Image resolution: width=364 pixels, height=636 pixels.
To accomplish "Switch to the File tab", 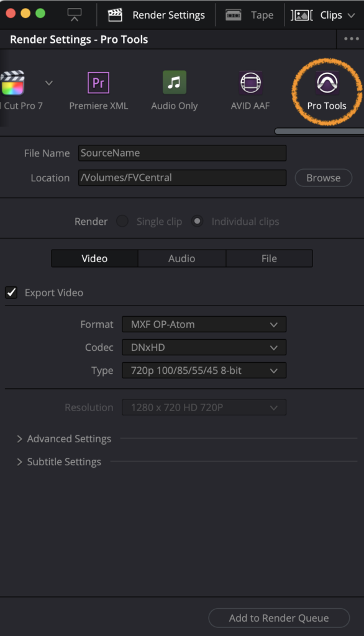I will coord(269,258).
